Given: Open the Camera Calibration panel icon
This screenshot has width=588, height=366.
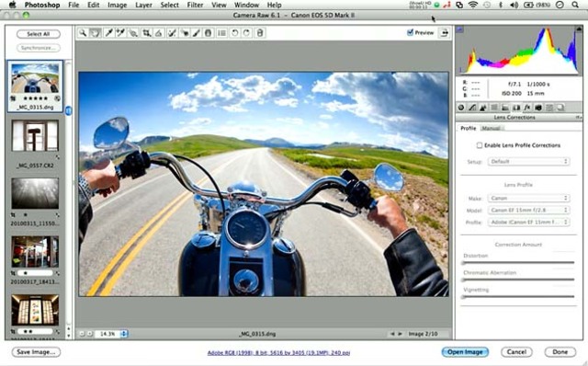Looking at the screenshot, I should click(x=538, y=108).
